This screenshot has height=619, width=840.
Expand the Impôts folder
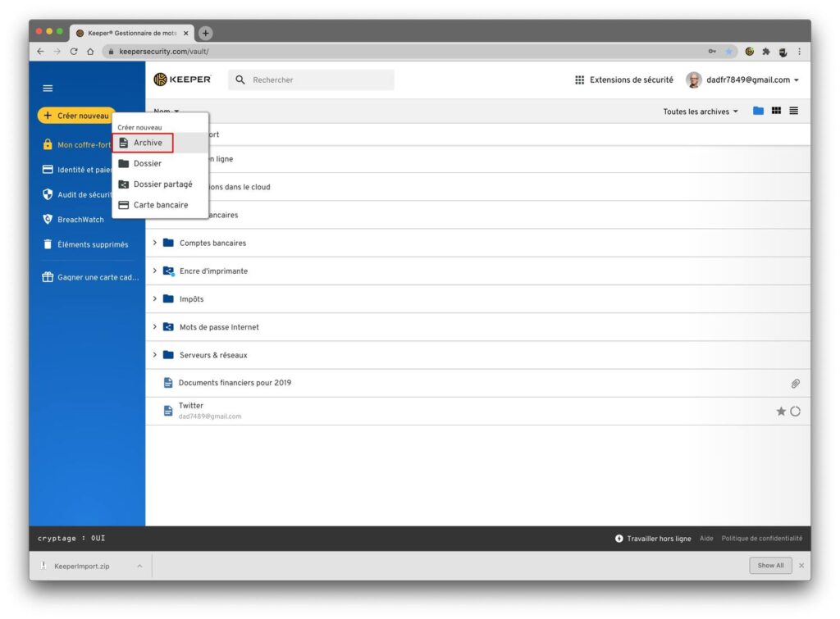pos(155,299)
